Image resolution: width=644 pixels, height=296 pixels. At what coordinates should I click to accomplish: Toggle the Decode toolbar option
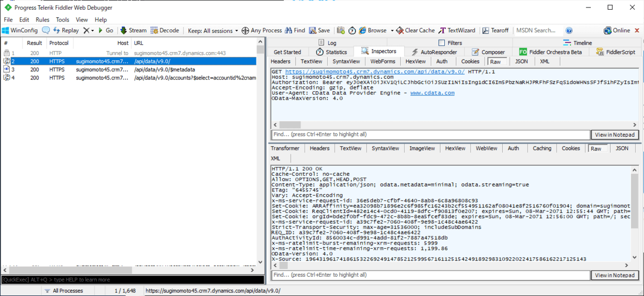(165, 31)
